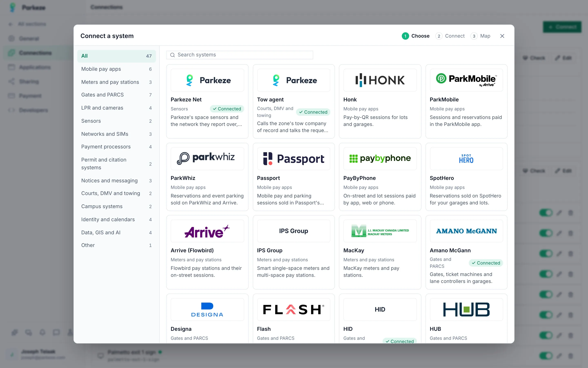The width and height of the screenshot is (588, 368).
Task: Open Campus systems category
Action: 116,206
